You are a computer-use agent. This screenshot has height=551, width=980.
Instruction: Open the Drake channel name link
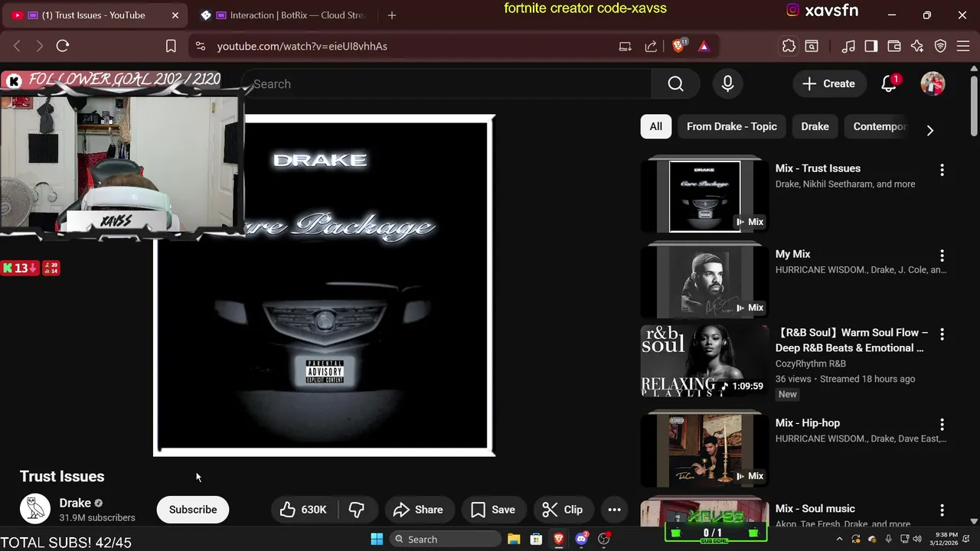click(75, 503)
